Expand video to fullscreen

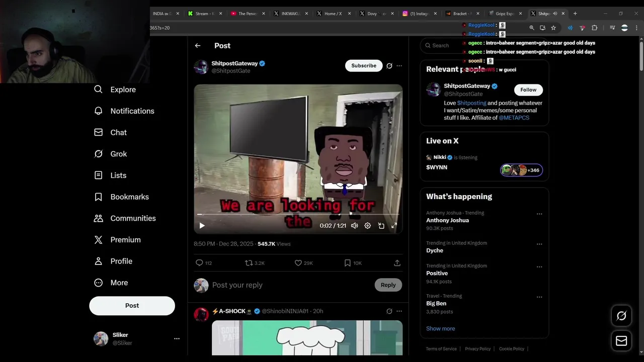coord(394,226)
